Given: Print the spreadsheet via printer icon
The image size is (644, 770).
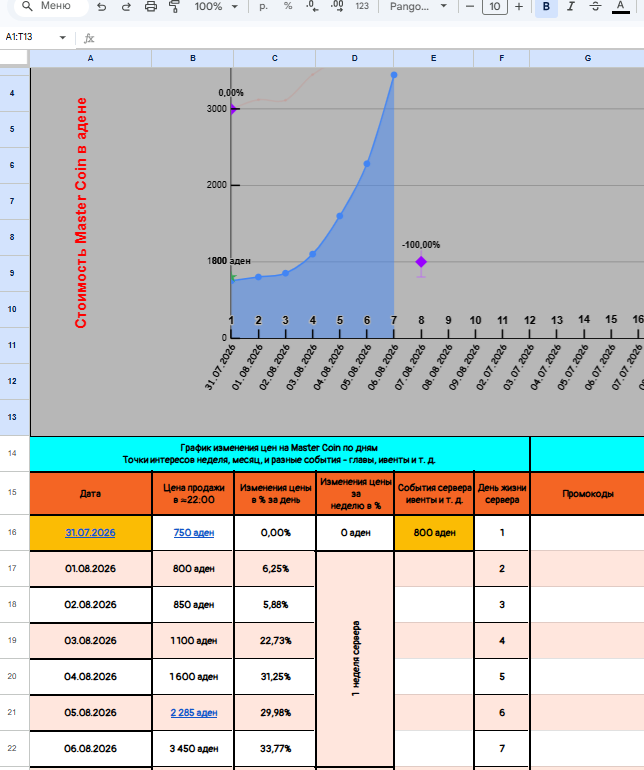Looking at the screenshot, I should [x=151, y=7].
